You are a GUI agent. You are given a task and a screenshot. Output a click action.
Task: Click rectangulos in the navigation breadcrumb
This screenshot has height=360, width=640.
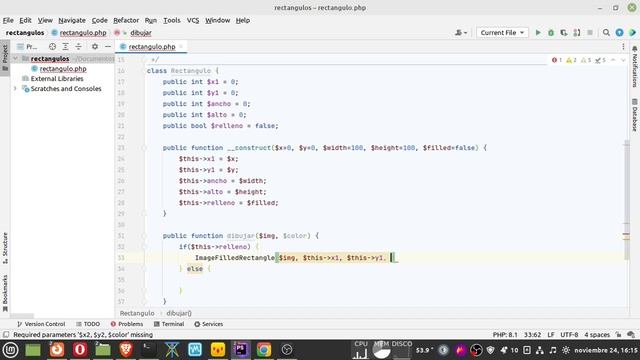25,33
